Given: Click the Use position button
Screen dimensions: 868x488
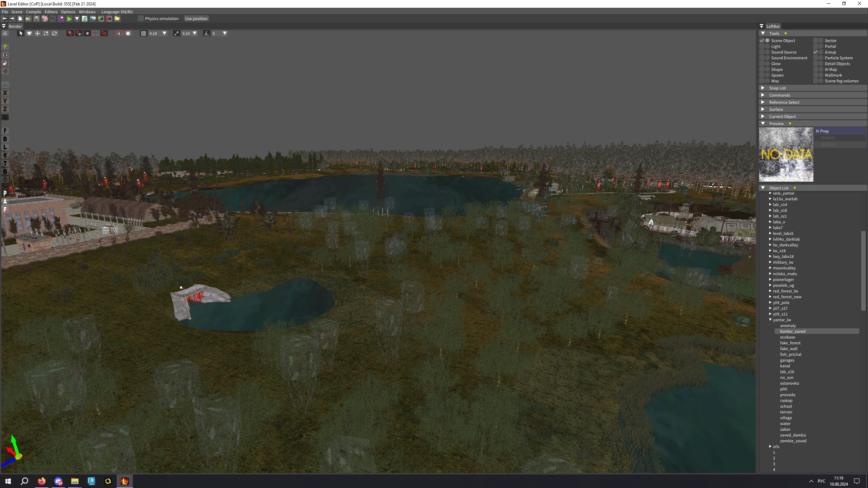Looking at the screenshot, I should (196, 19).
